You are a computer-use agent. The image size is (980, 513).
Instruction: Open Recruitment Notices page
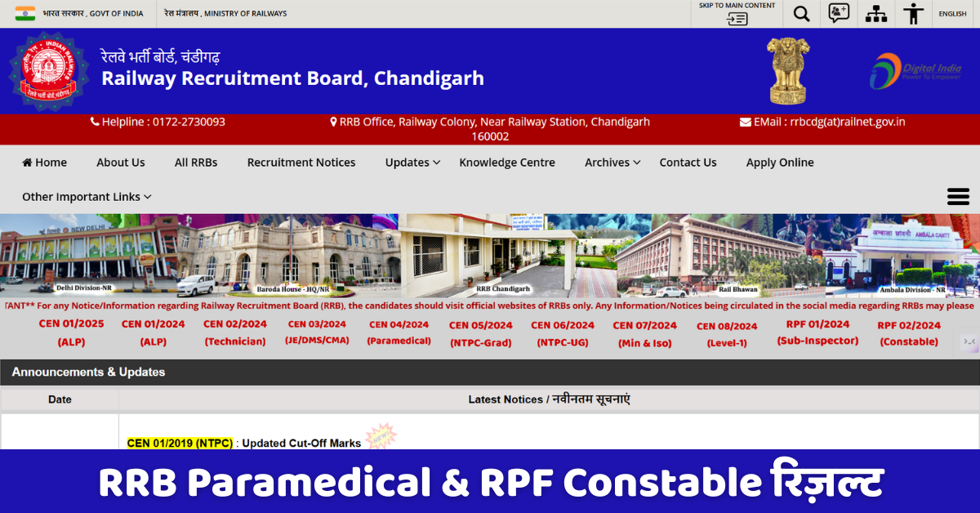301,163
